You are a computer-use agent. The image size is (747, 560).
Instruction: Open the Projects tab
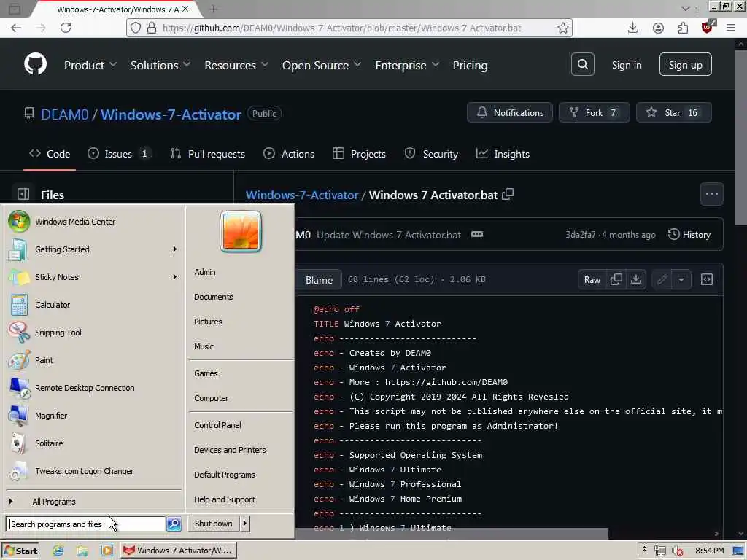(x=359, y=154)
